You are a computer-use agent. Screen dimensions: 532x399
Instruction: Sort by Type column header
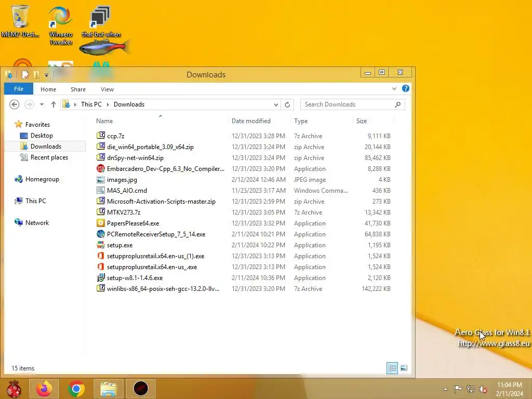322,121
